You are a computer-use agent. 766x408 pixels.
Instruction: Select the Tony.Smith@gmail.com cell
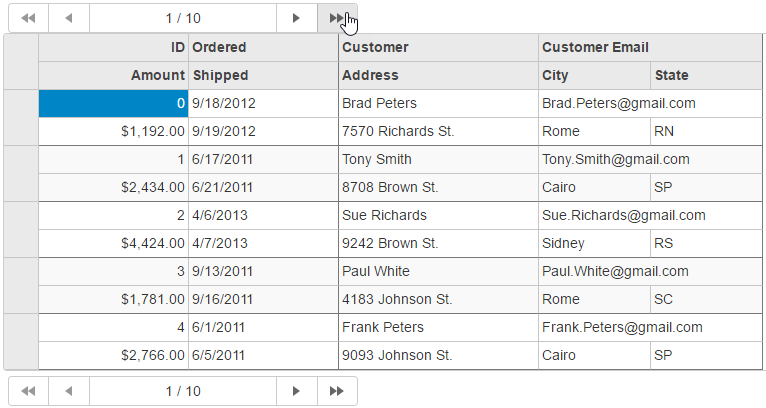[x=650, y=159]
